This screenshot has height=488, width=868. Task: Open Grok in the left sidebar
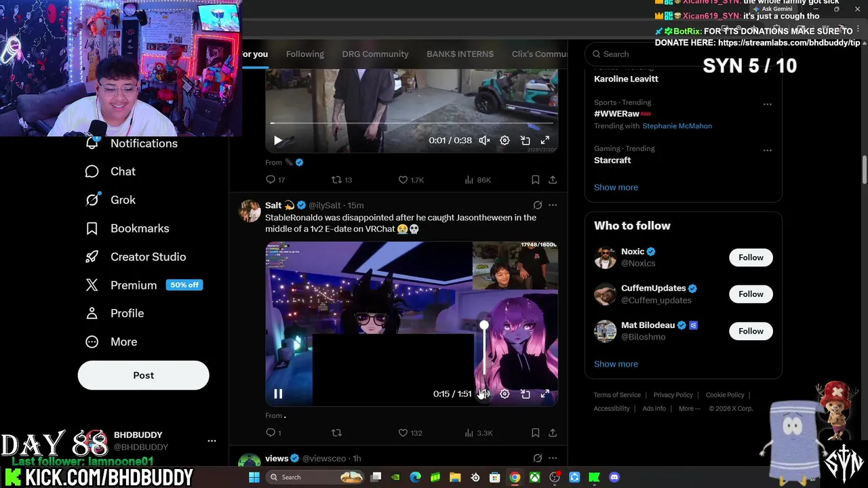point(111,200)
